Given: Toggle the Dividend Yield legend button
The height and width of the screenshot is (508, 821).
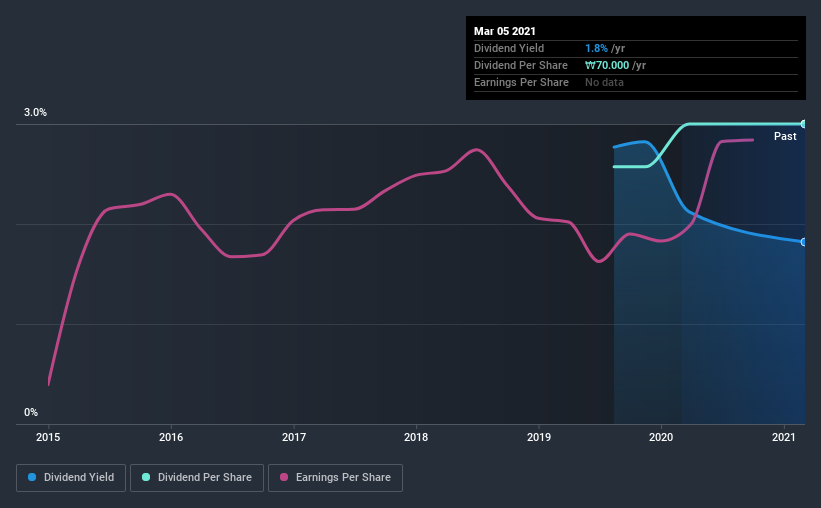Looking at the screenshot, I should [71, 478].
